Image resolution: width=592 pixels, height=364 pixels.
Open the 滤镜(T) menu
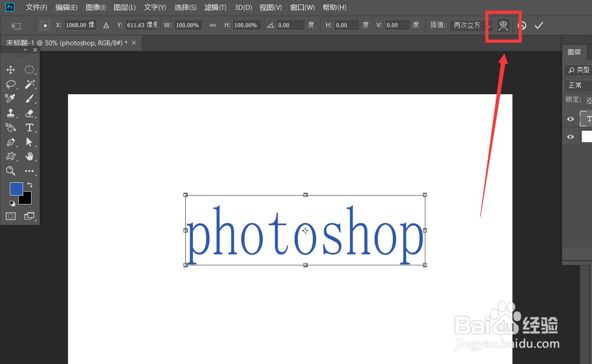[x=215, y=8]
